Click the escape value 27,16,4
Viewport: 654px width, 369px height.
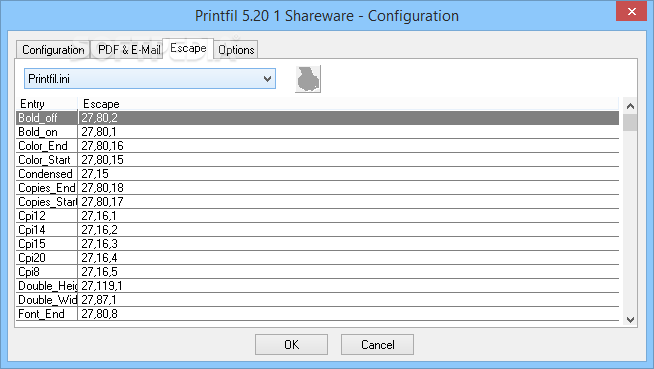coord(99,258)
